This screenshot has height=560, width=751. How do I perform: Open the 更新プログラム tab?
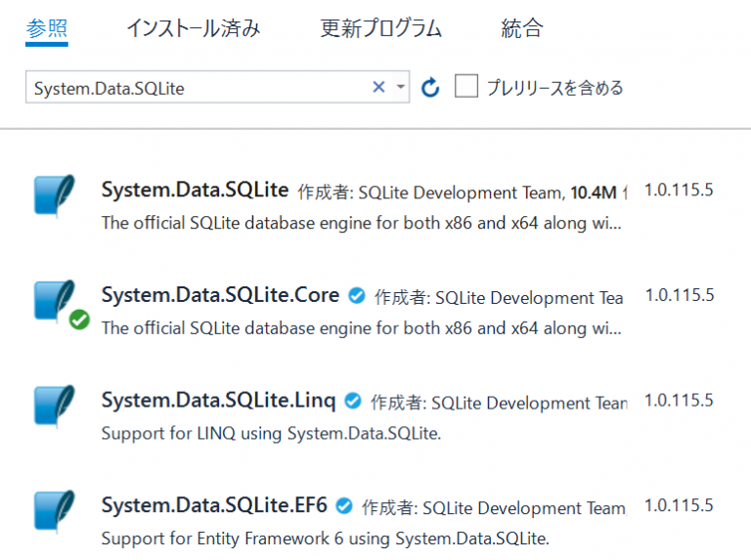click(380, 28)
